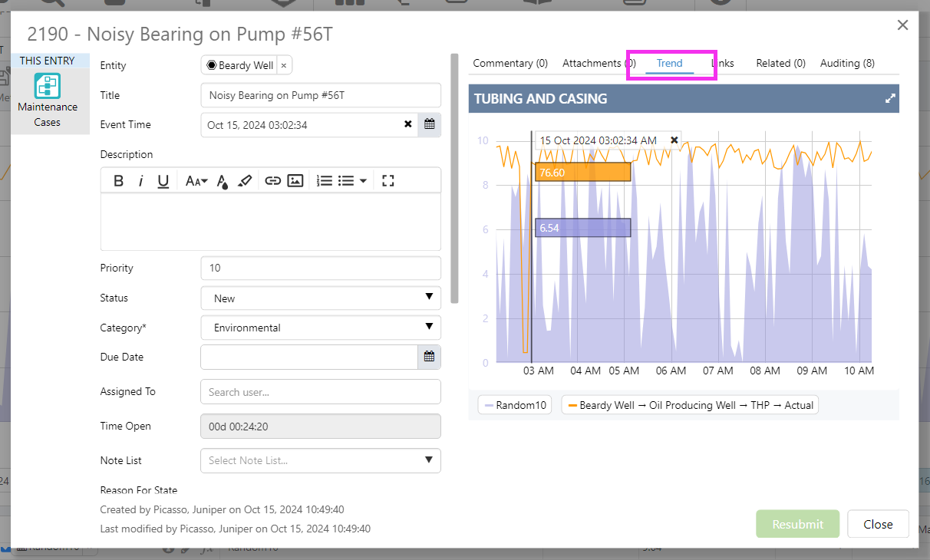Click the Assigned To search user field

click(321, 392)
